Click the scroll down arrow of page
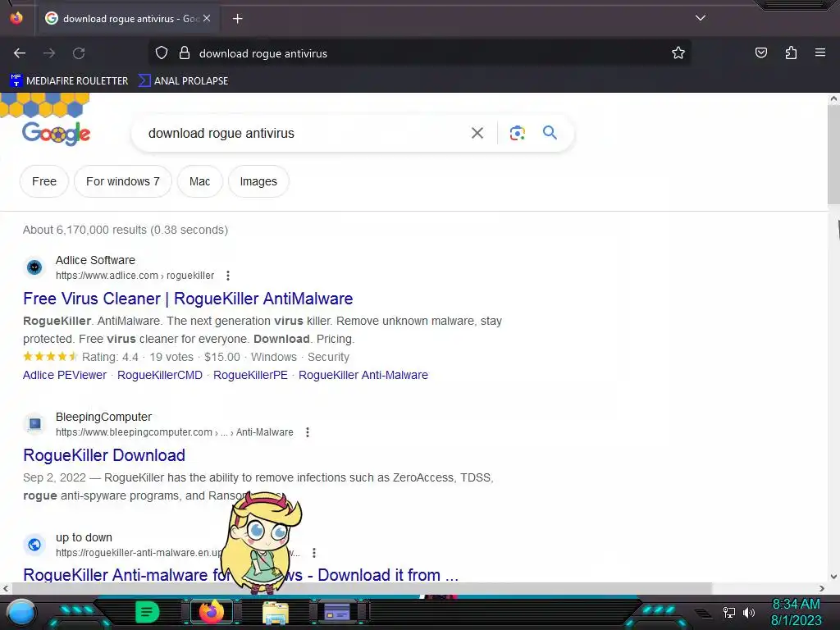Viewport: 840px width, 630px height. [x=833, y=577]
